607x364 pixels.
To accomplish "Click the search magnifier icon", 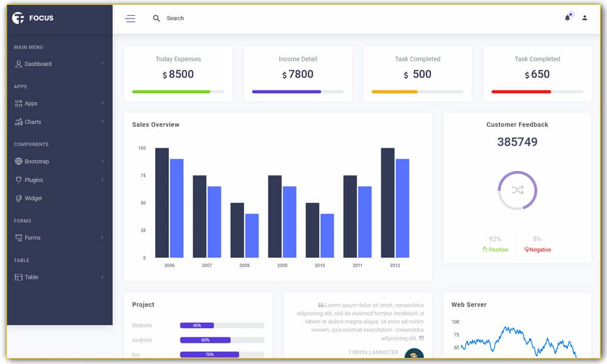I will [x=156, y=18].
